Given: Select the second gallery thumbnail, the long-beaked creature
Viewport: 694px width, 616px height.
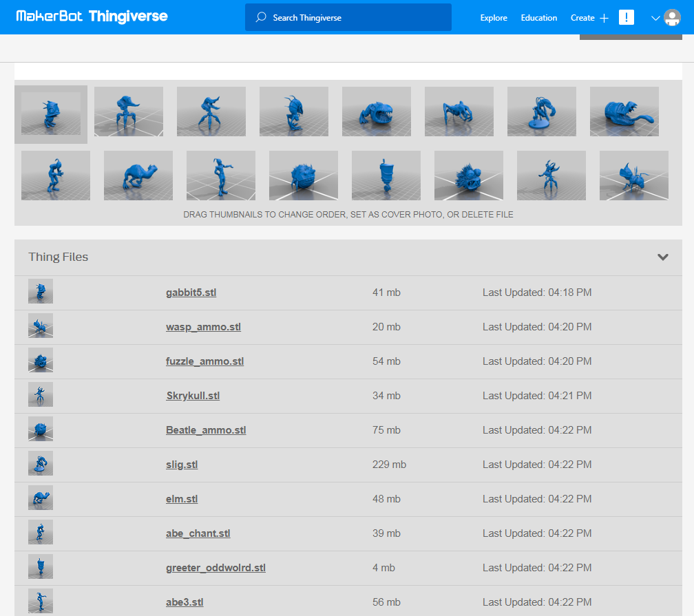Looking at the screenshot, I should pos(129,111).
